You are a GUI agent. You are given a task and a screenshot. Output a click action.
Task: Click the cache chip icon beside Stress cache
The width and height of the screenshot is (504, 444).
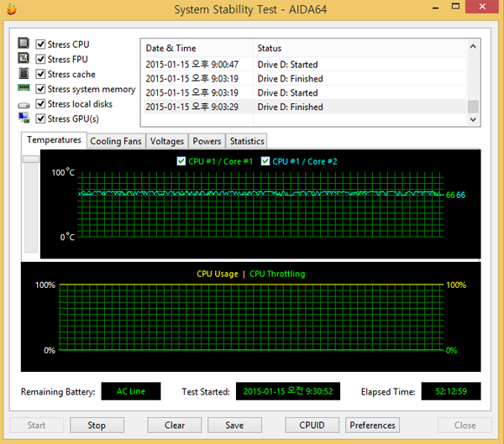click(x=24, y=73)
